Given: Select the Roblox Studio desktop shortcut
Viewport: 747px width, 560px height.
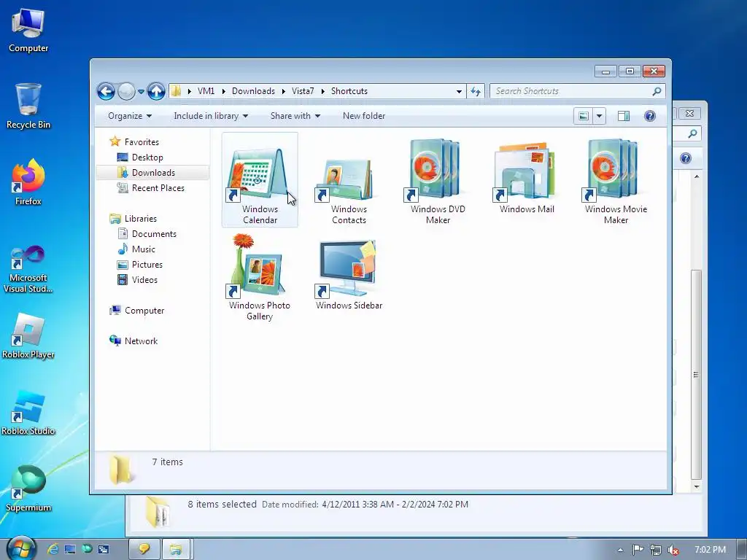Looking at the screenshot, I should (x=28, y=413).
